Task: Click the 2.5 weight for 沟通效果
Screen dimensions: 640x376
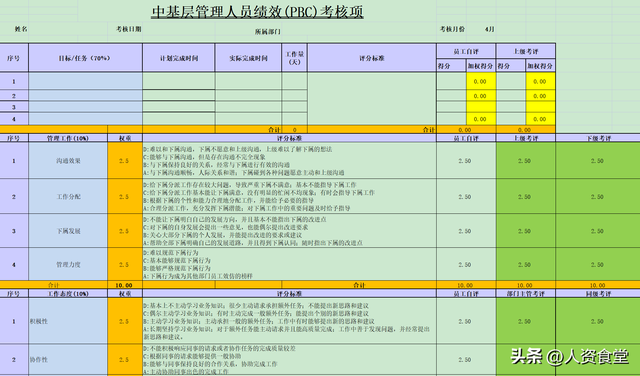Action: click(125, 160)
